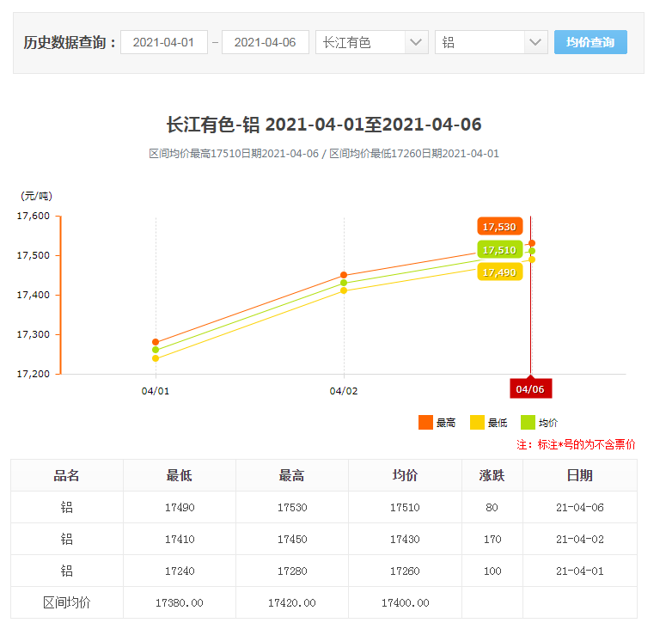
Task: Click the yellow 17,490 tooltip label
Action: click(x=500, y=272)
